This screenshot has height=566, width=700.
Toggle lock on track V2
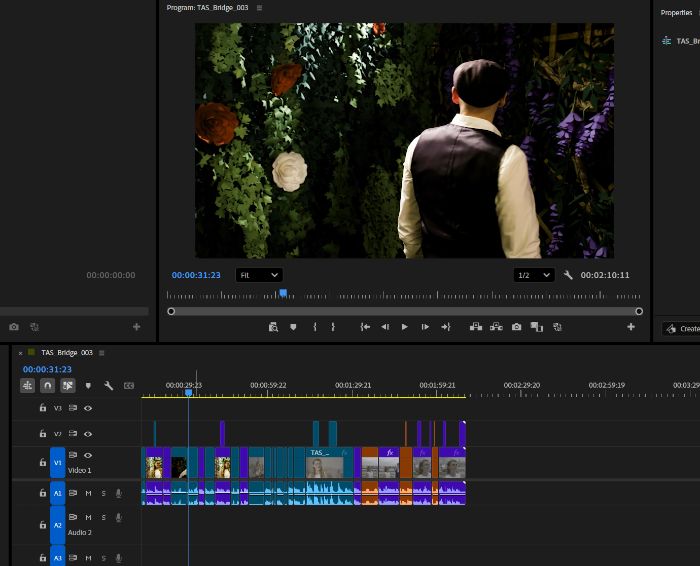pos(43,433)
